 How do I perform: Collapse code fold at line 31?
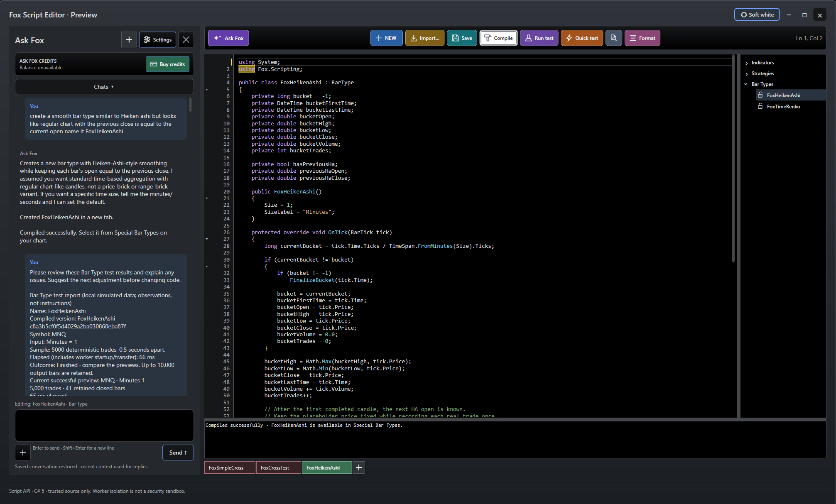tap(207, 267)
